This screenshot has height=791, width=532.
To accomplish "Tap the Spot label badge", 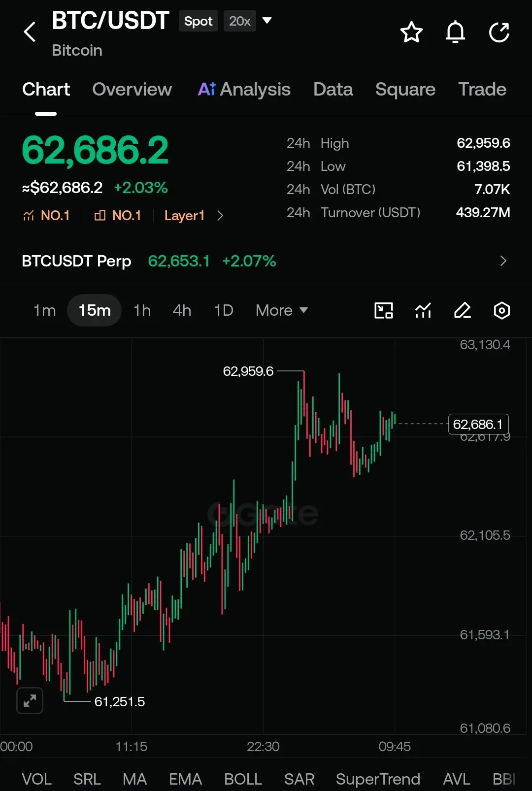I will [199, 21].
